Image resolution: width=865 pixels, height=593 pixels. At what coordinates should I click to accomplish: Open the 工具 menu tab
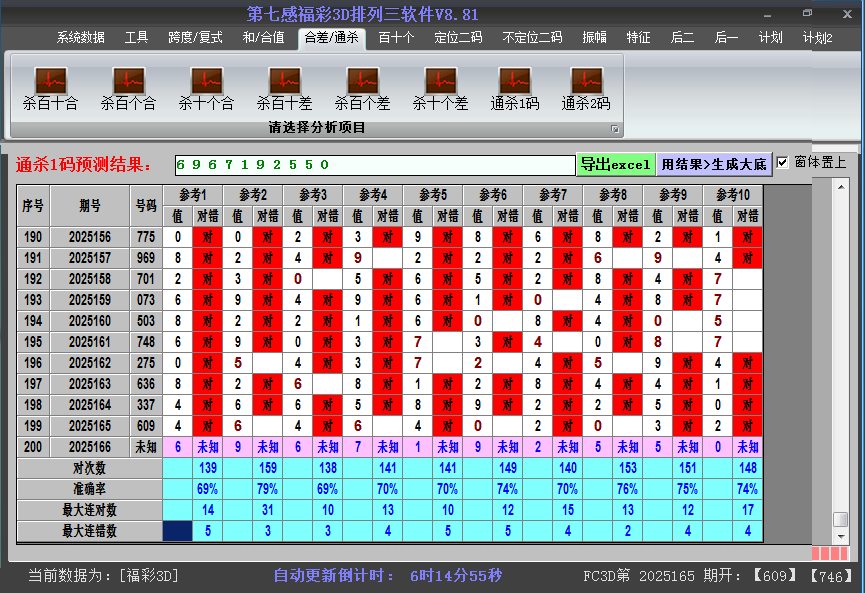point(136,38)
